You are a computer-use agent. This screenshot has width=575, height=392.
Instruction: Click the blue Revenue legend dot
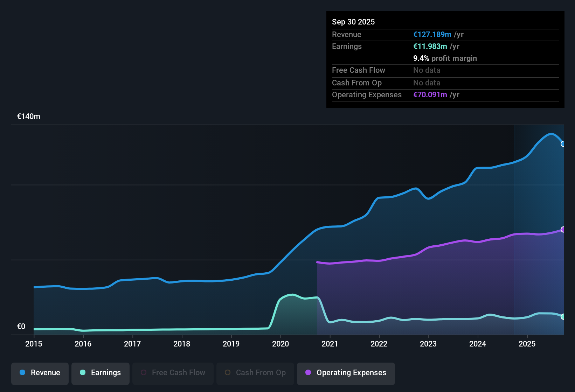click(x=22, y=373)
